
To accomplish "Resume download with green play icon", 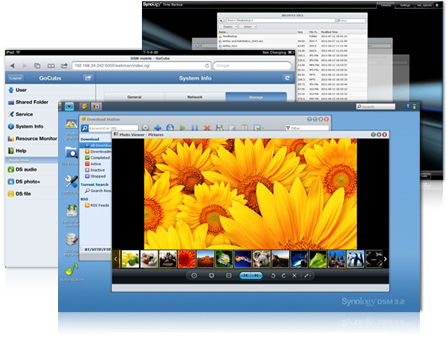I will (182, 128).
